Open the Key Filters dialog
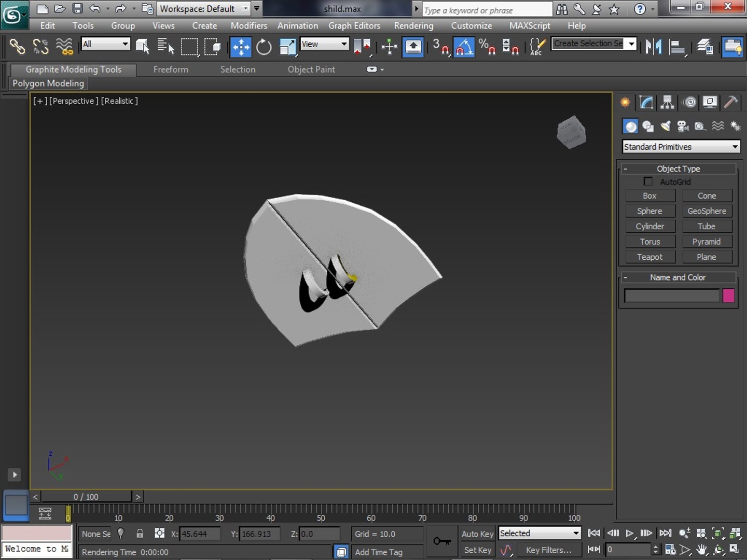The height and width of the screenshot is (560, 747). click(x=548, y=550)
